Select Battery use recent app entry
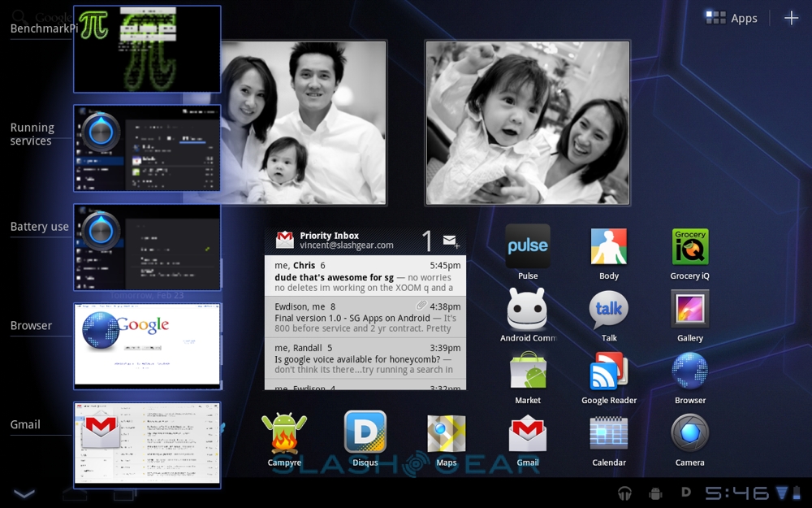812x508 pixels. click(147, 247)
